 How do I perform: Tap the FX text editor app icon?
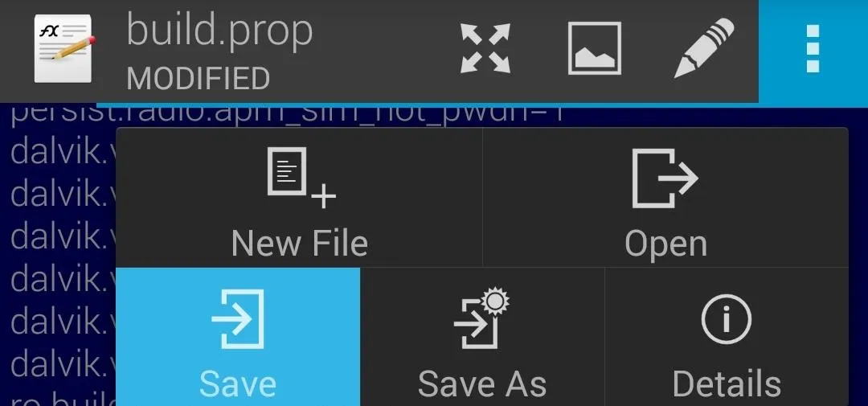click(64, 49)
